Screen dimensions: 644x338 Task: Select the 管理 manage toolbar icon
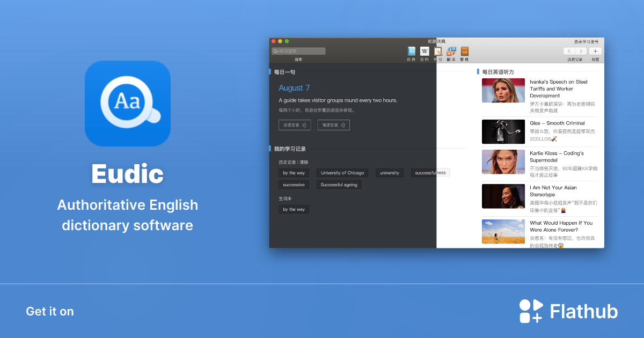pyautogui.click(x=464, y=52)
